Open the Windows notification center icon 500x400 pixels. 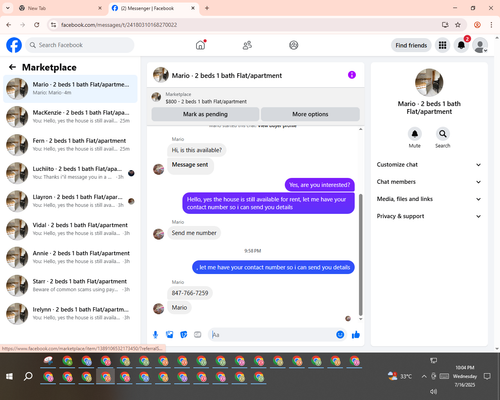pyautogui.click(x=487, y=376)
